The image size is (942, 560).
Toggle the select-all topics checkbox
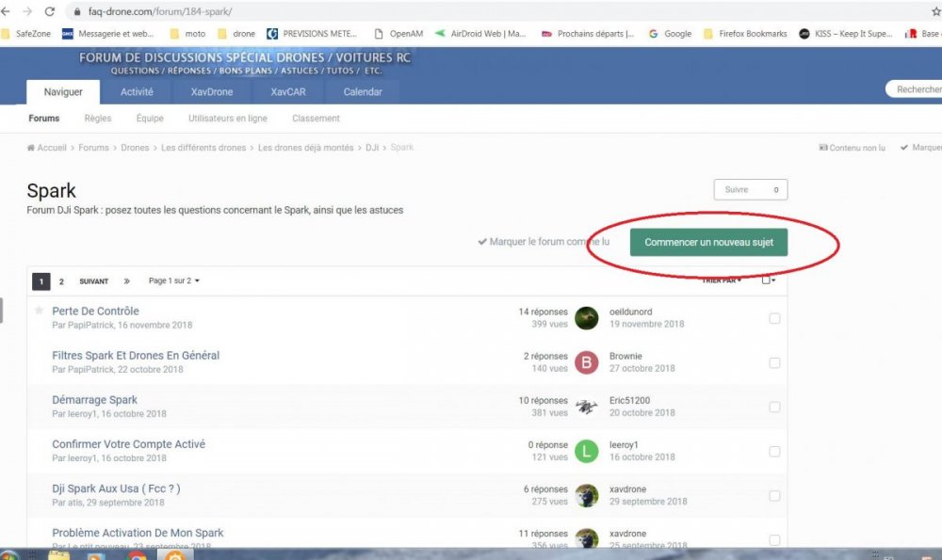click(x=768, y=280)
